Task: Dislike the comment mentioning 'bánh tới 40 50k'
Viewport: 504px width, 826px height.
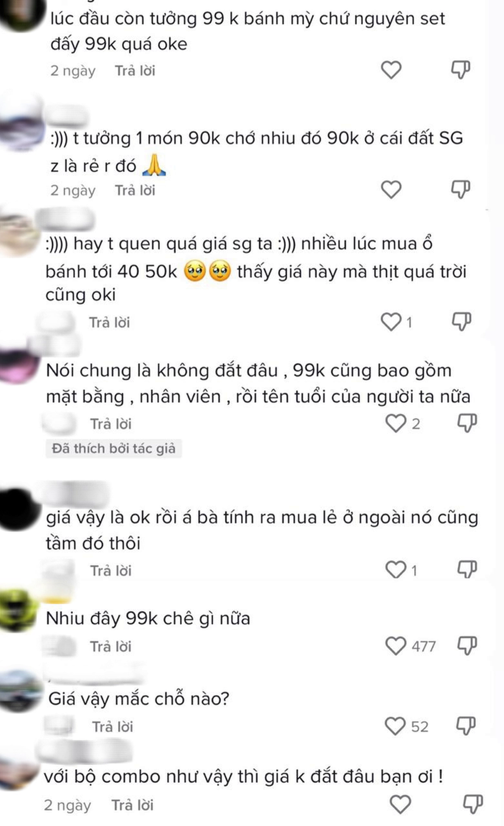Action: [462, 322]
